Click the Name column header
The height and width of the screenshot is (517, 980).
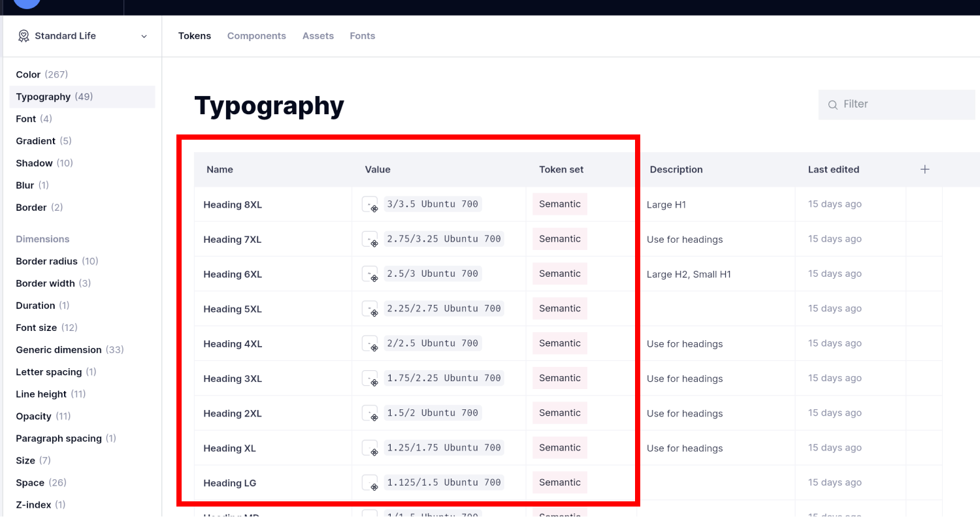tap(220, 170)
